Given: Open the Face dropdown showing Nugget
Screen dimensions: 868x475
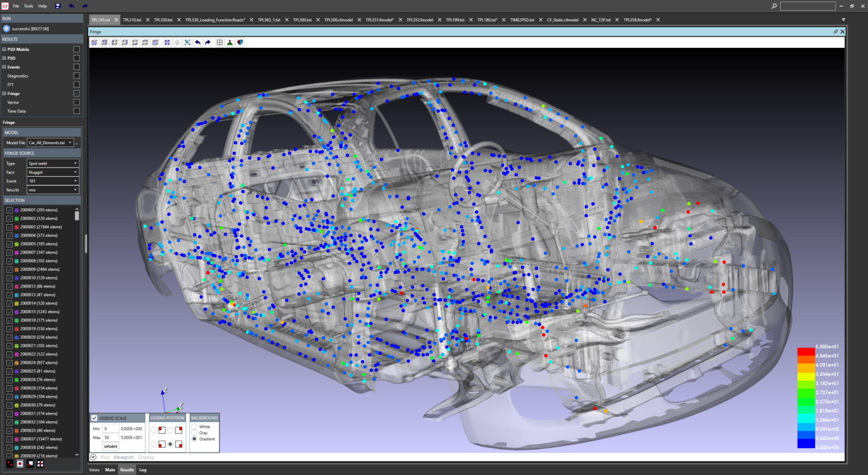Looking at the screenshot, I should 53,172.
